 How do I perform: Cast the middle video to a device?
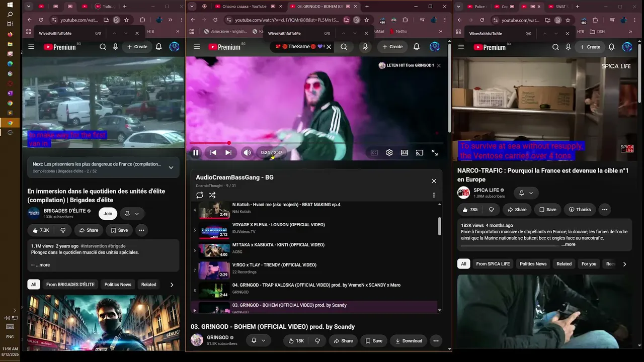(x=420, y=152)
